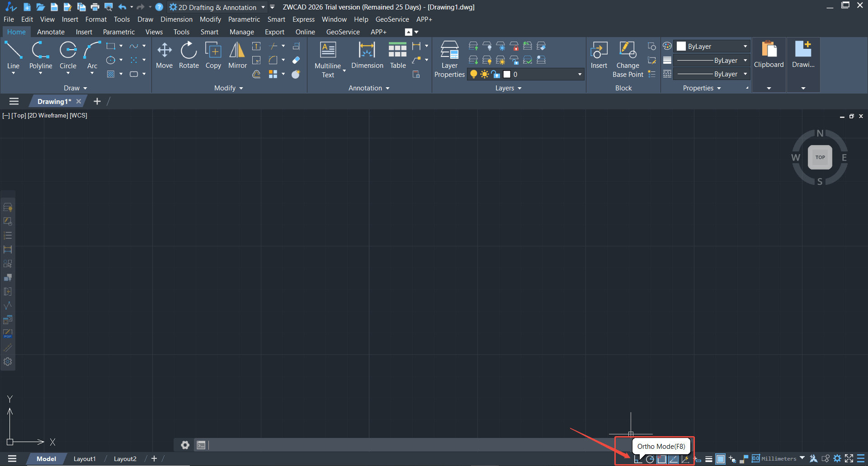Click the Model tab
The height and width of the screenshot is (466, 868).
click(x=46, y=459)
